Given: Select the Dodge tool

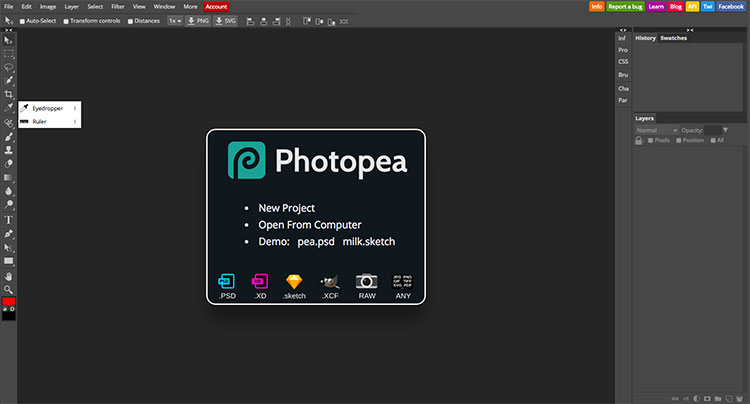Looking at the screenshot, I should [x=8, y=205].
